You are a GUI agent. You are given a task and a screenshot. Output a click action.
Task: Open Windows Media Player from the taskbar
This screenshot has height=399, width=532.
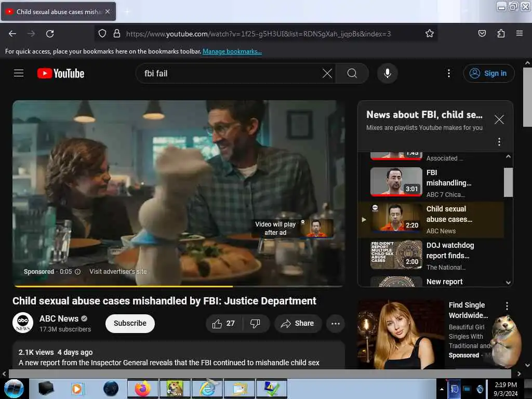pos(77,389)
